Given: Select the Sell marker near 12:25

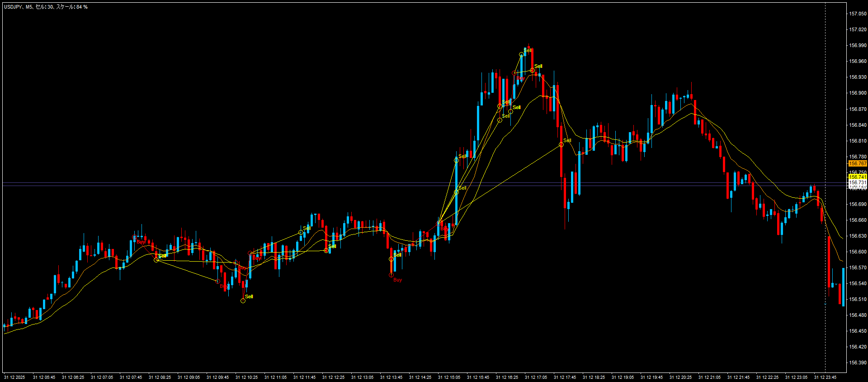Looking at the screenshot, I should 326,250.
